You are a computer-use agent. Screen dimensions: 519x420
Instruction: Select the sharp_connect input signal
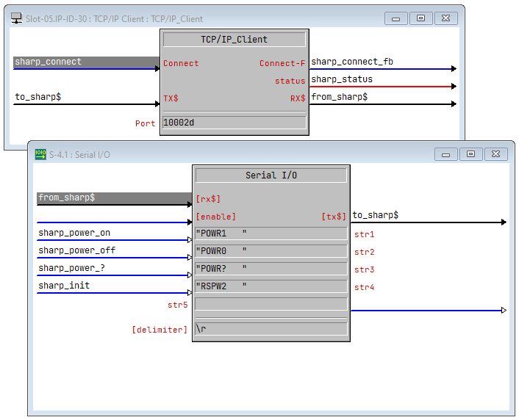click(49, 62)
